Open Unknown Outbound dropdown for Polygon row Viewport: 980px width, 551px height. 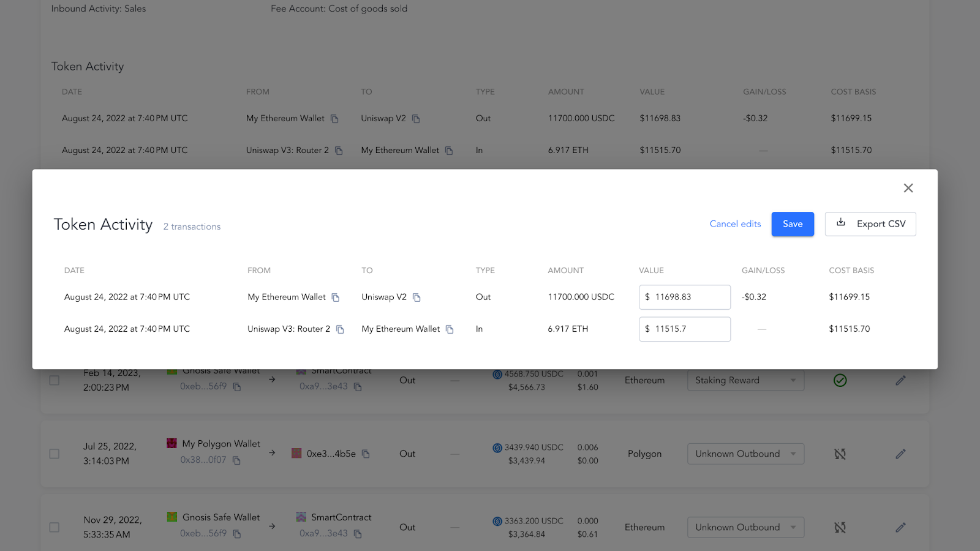pyautogui.click(x=745, y=454)
